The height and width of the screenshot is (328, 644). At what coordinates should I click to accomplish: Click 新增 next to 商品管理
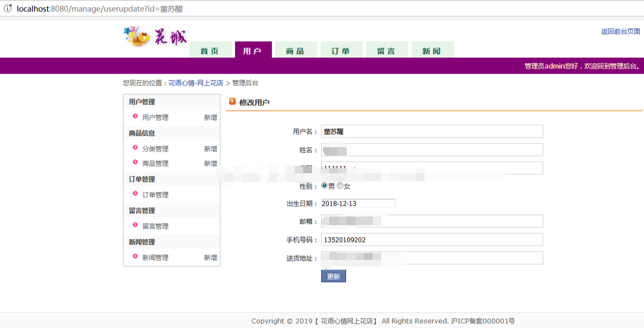click(210, 163)
